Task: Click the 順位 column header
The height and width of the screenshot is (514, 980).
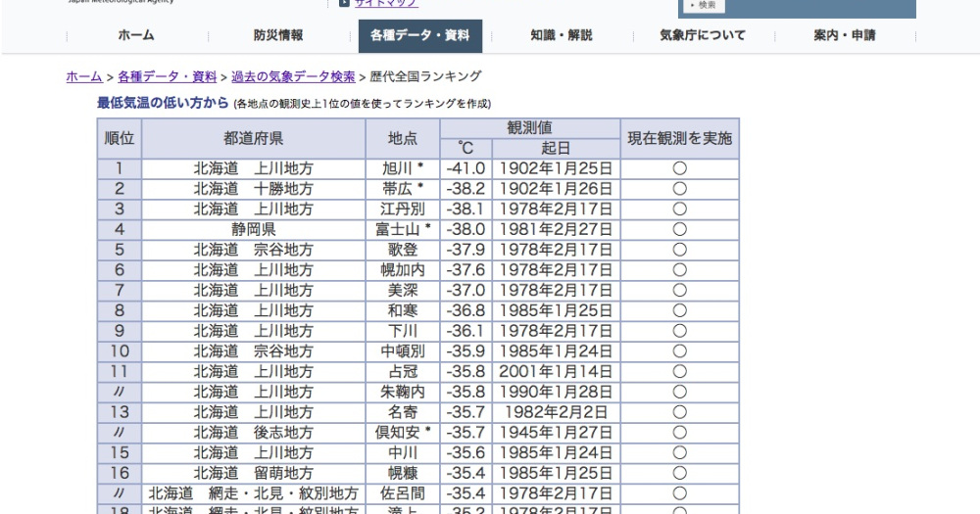Action: (120, 138)
